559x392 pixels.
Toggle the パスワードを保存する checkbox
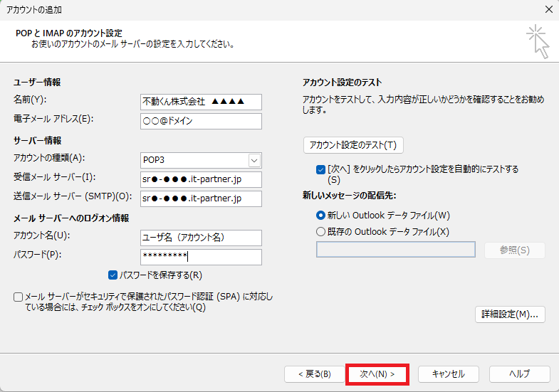click(x=113, y=275)
